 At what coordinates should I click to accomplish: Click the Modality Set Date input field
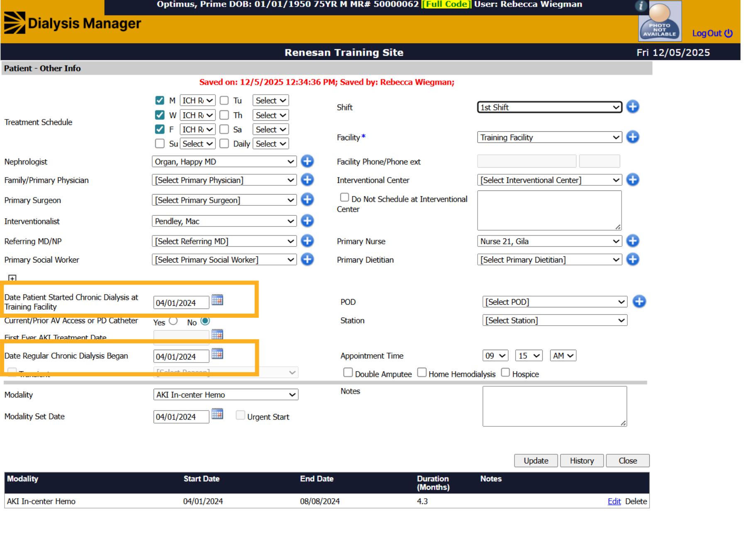tap(181, 417)
